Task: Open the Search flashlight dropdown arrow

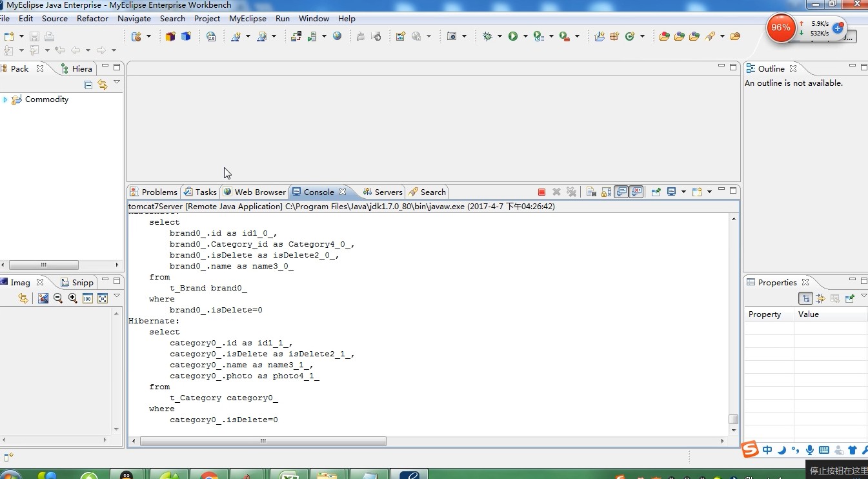Action: (x=722, y=36)
